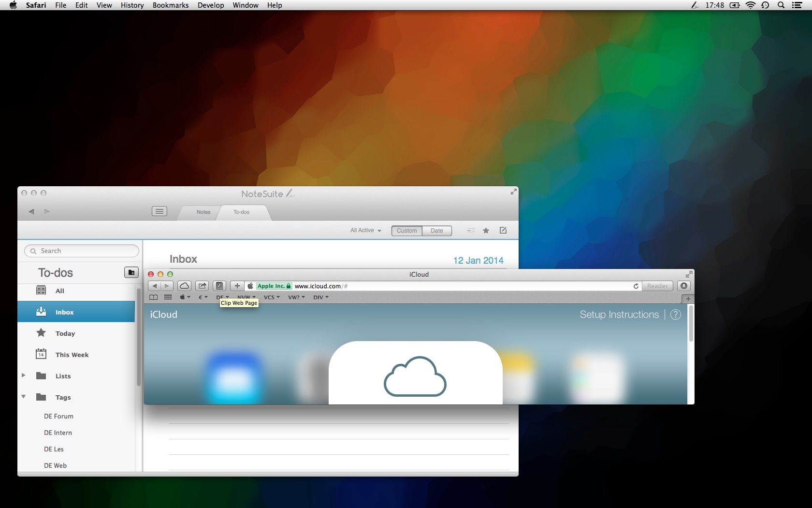
Task: Toggle the NoteSuite sidebar list button
Action: point(159,211)
